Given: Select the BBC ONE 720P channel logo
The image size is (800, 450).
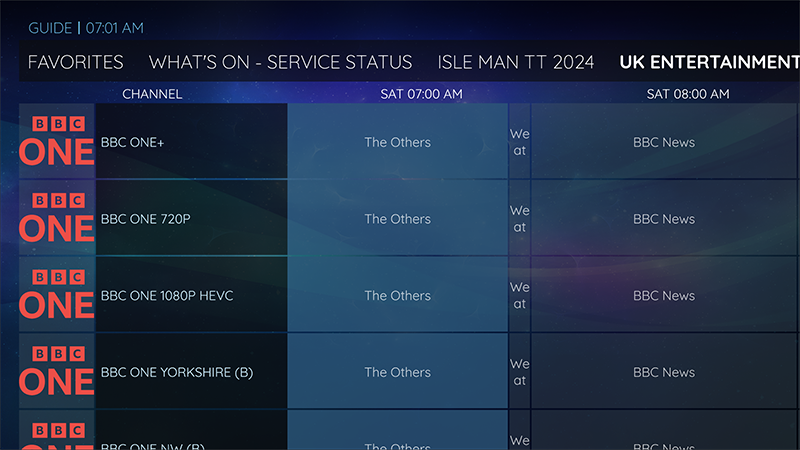Looking at the screenshot, I should coord(57,219).
